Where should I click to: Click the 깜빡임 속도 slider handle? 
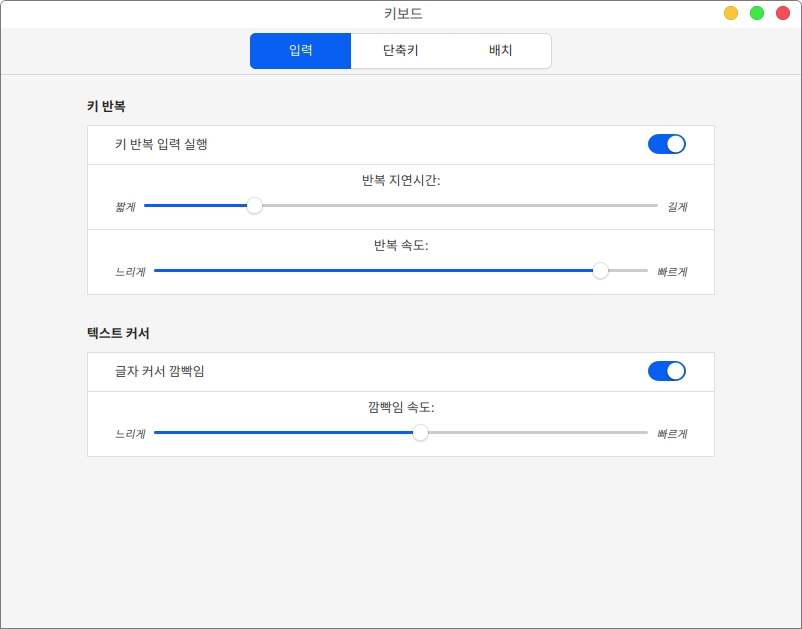tap(421, 433)
